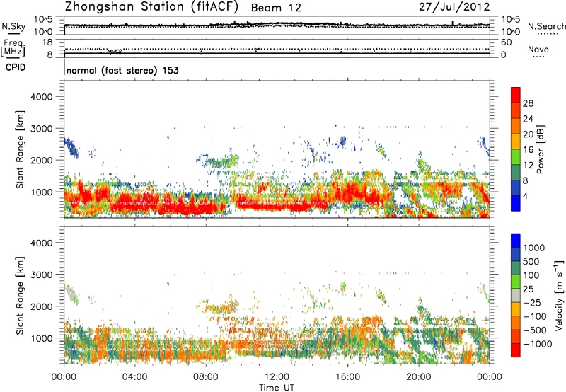566x392 pixels.
Task: Click the 'N.Search' legend label
Action: pyautogui.click(x=546, y=26)
